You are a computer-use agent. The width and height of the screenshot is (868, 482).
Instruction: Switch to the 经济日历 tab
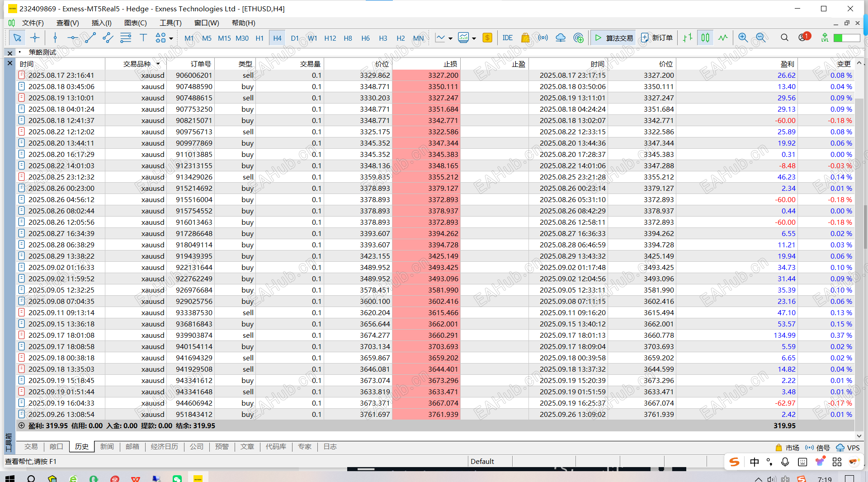164,447
